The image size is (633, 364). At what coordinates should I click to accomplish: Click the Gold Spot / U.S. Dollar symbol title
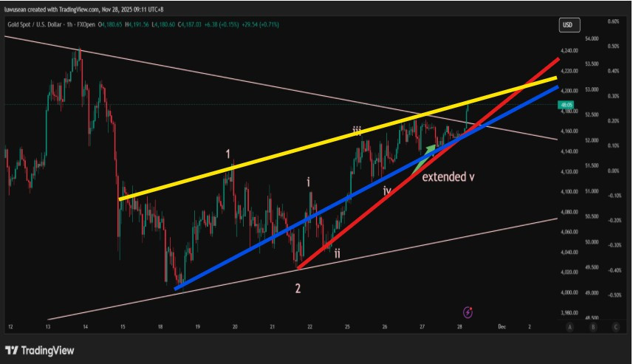point(34,24)
